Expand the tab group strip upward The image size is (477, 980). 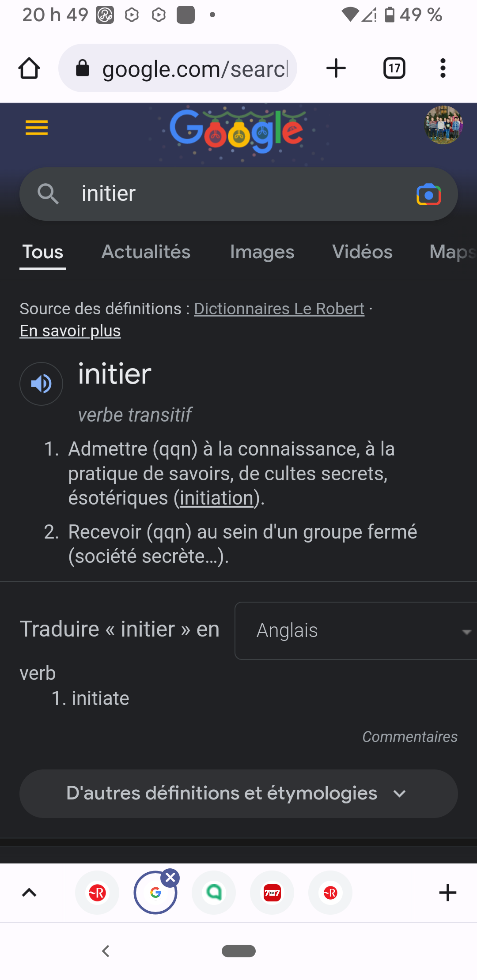tap(29, 893)
